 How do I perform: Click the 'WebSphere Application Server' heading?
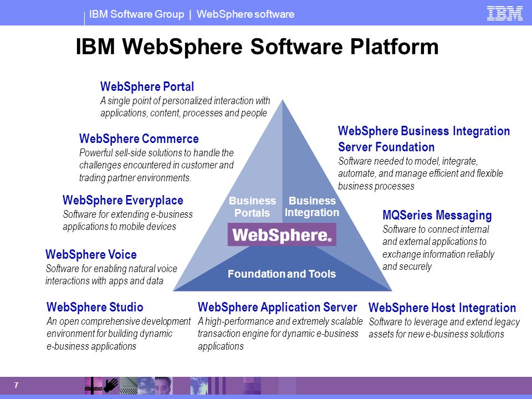pos(277,307)
